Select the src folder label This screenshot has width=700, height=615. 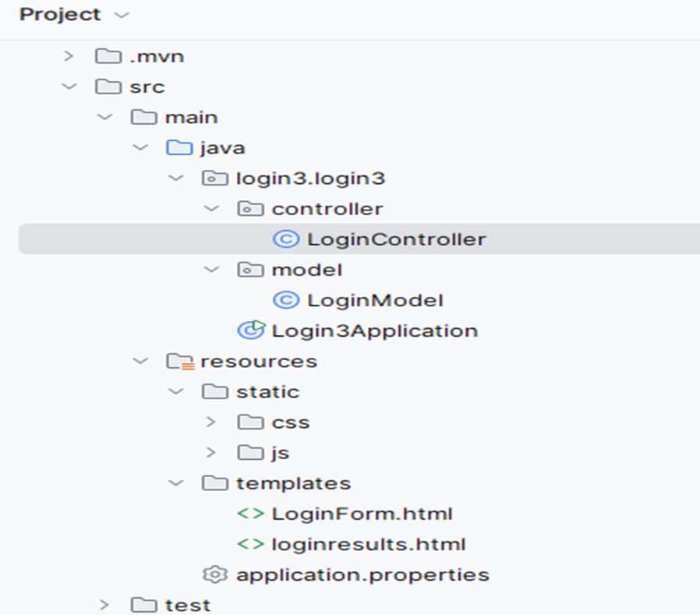(x=147, y=87)
